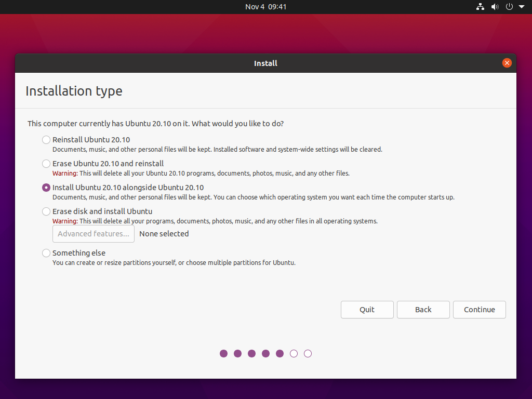Click the Warning text under Erase disk
This screenshot has height=399, width=532.
(65, 221)
